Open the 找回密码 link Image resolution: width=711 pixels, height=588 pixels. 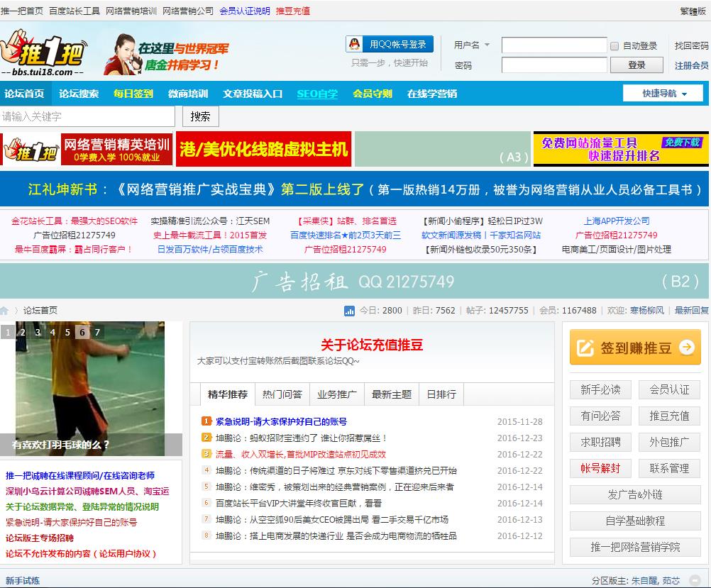point(692,46)
